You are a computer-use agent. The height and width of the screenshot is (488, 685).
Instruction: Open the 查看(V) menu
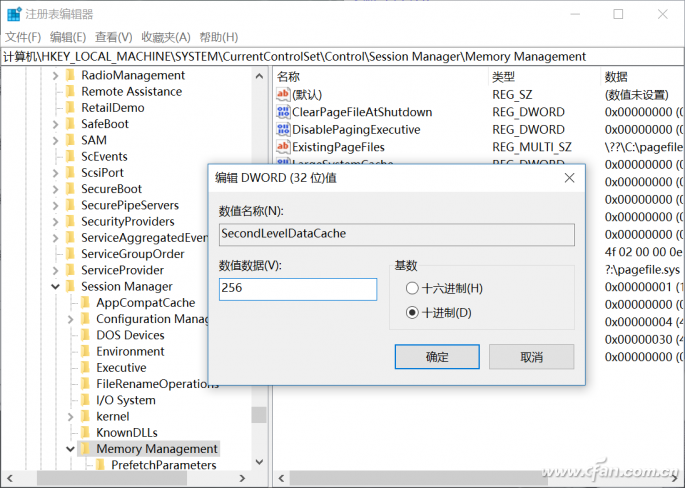[x=114, y=37]
